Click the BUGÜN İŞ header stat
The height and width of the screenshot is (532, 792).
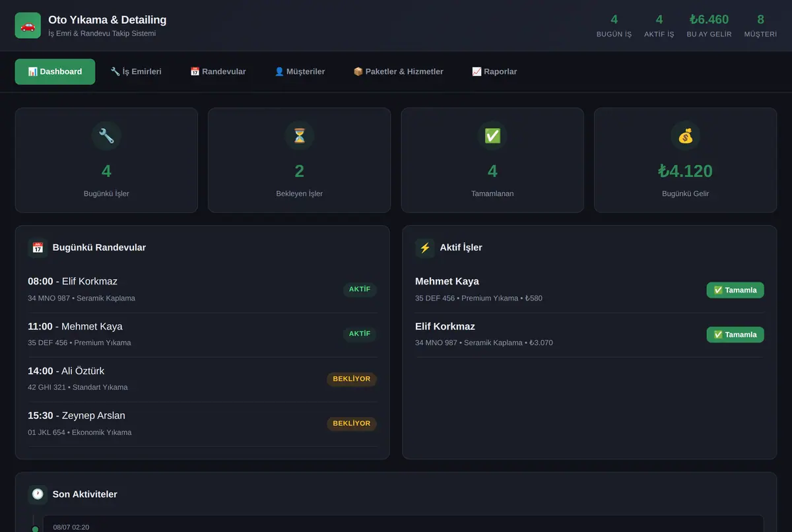click(614, 26)
